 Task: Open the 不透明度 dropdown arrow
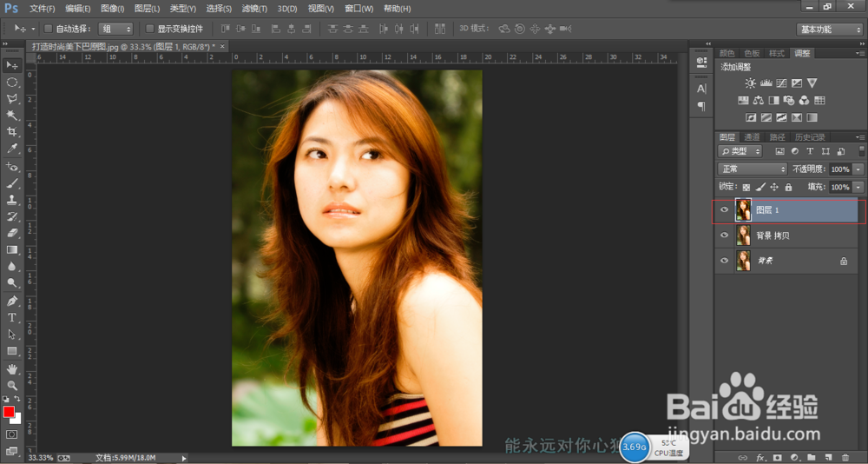click(858, 169)
